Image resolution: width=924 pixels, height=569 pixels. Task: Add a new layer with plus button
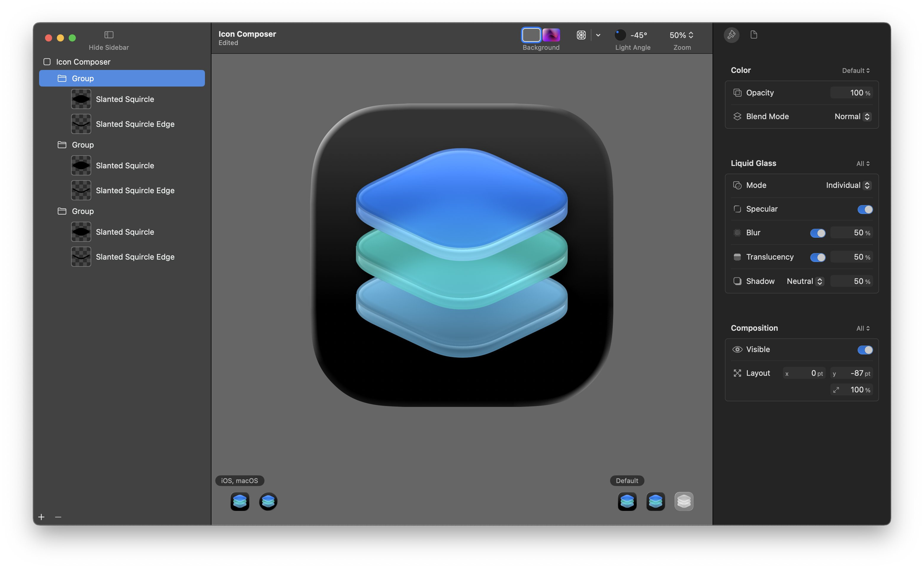coord(41,517)
